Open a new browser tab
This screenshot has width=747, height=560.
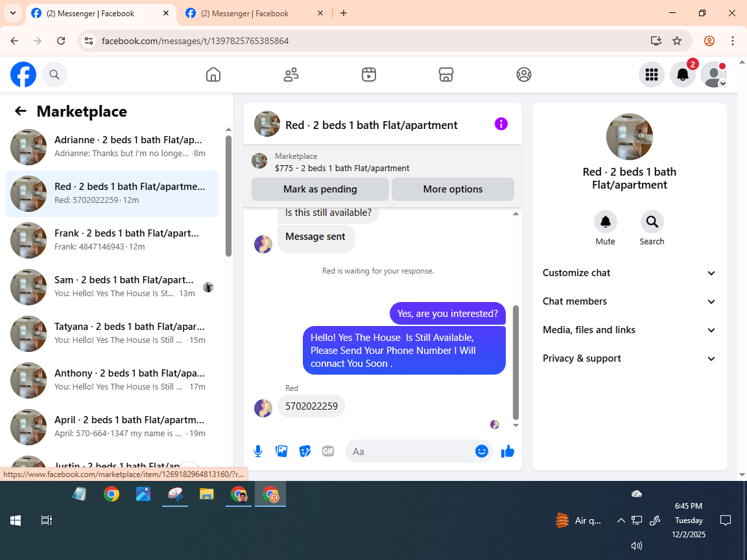344,14
